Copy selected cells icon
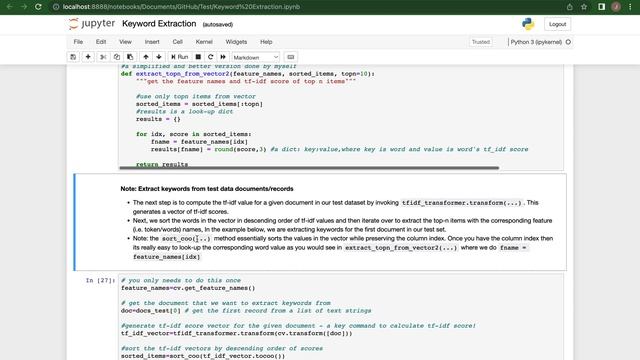Image resolution: width=640 pixels, height=360 pixels. (117, 57)
